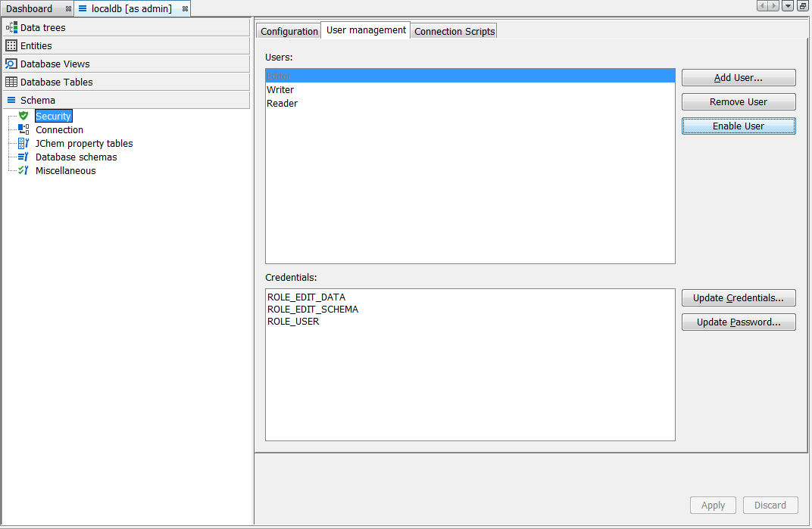Screen dimensions: 812x529
Task: Apply the pending schema changes
Action: [x=713, y=505]
